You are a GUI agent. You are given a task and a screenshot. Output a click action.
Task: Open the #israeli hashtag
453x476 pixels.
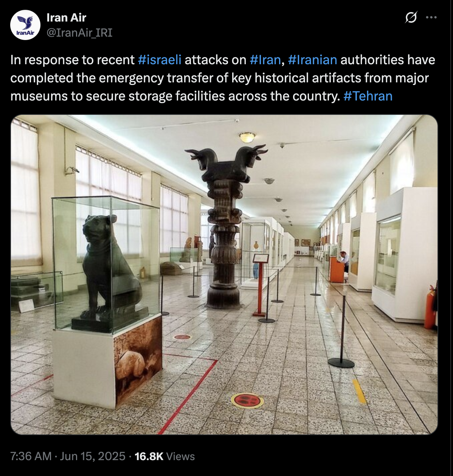tap(160, 60)
